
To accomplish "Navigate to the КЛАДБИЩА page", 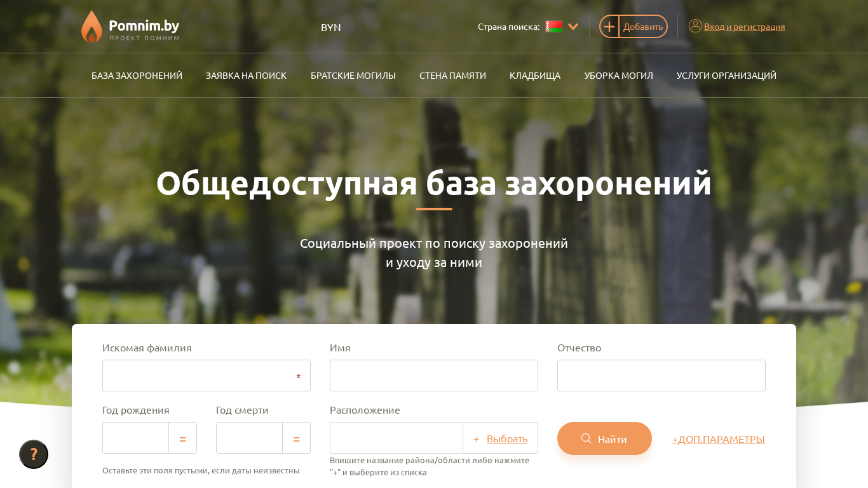I will tap(535, 76).
